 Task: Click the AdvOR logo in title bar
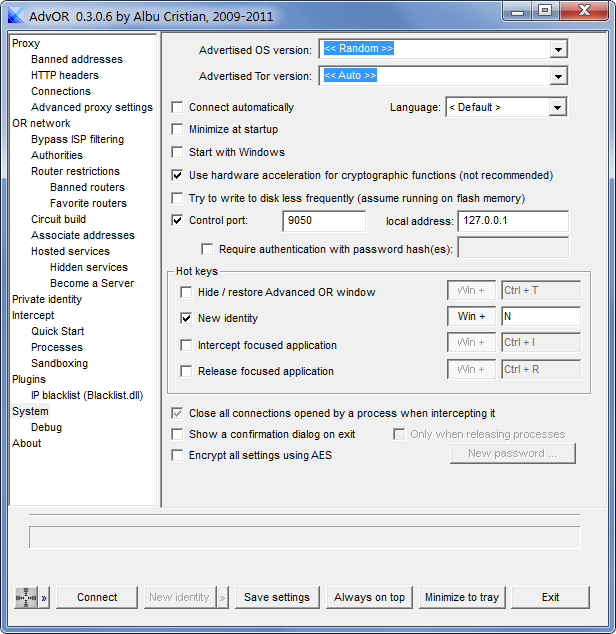[x=16, y=15]
